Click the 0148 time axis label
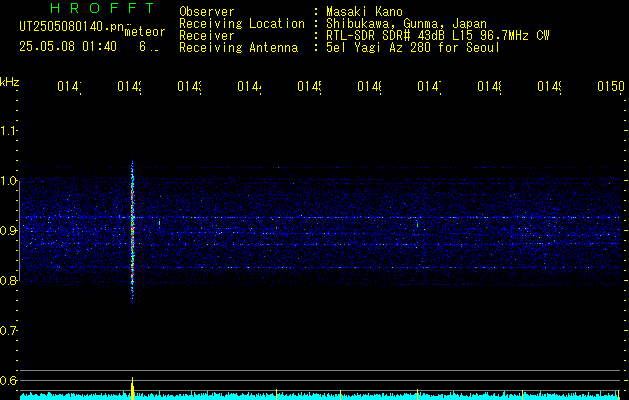The image size is (629, 400). [x=489, y=86]
